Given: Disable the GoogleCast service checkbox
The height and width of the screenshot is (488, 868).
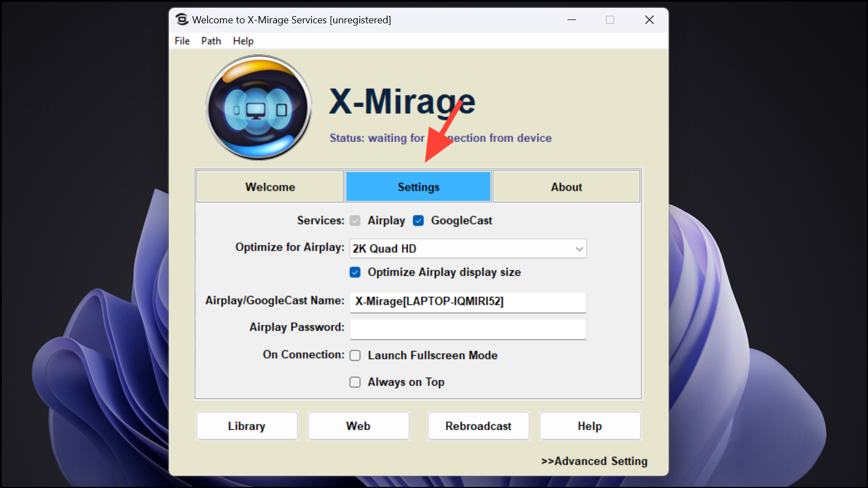Looking at the screenshot, I should tap(419, 220).
